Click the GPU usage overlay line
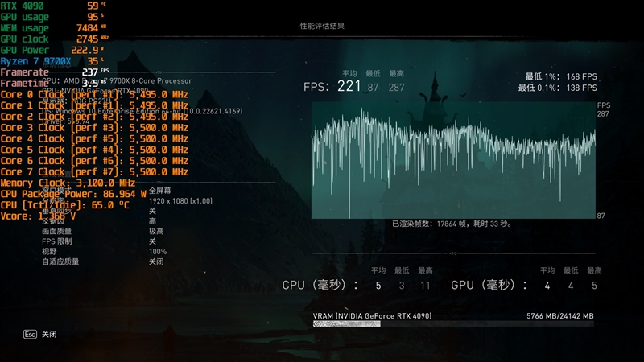644x362 pixels. point(52,17)
